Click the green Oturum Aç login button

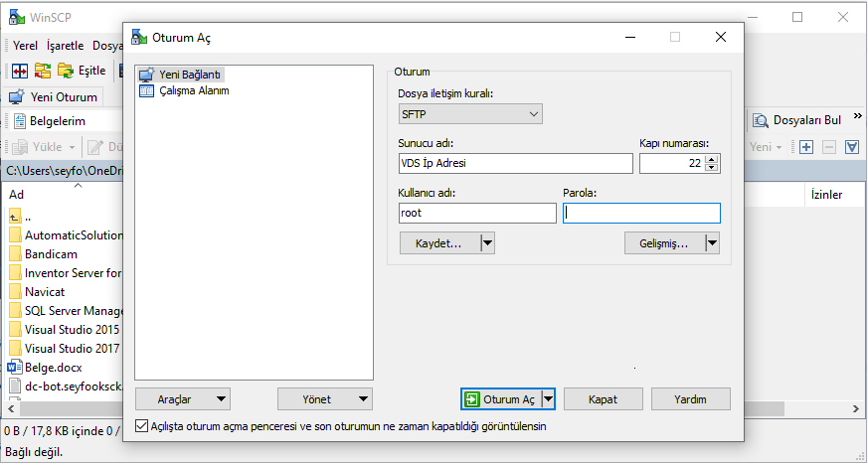point(500,399)
